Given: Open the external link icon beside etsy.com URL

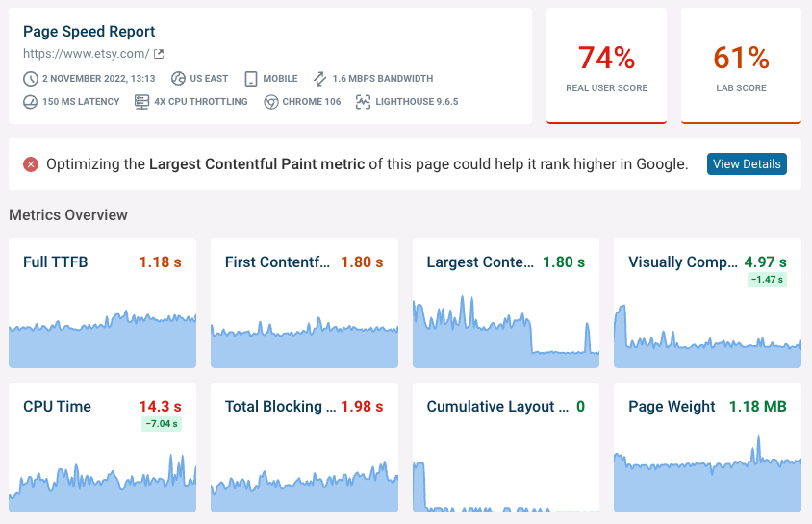Looking at the screenshot, I should point(159,53).
